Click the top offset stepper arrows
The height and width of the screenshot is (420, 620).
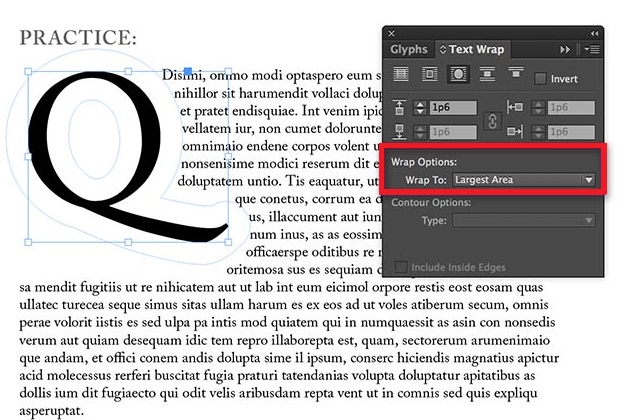(x=419, y=108)
